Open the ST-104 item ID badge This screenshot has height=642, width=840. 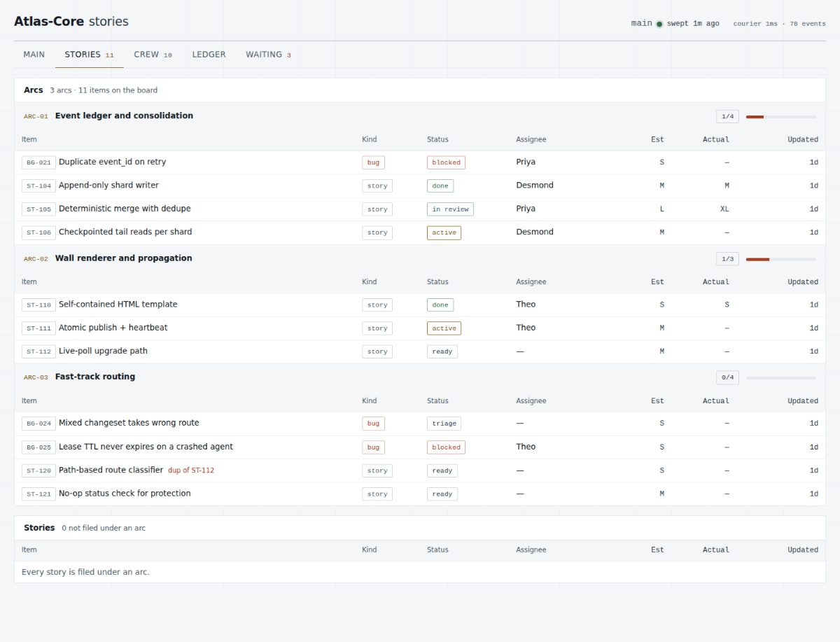(38, 186)
